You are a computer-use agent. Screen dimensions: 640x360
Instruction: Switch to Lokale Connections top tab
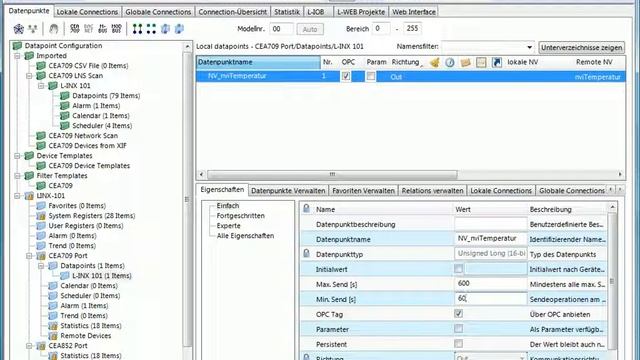[x=87, y=12]
